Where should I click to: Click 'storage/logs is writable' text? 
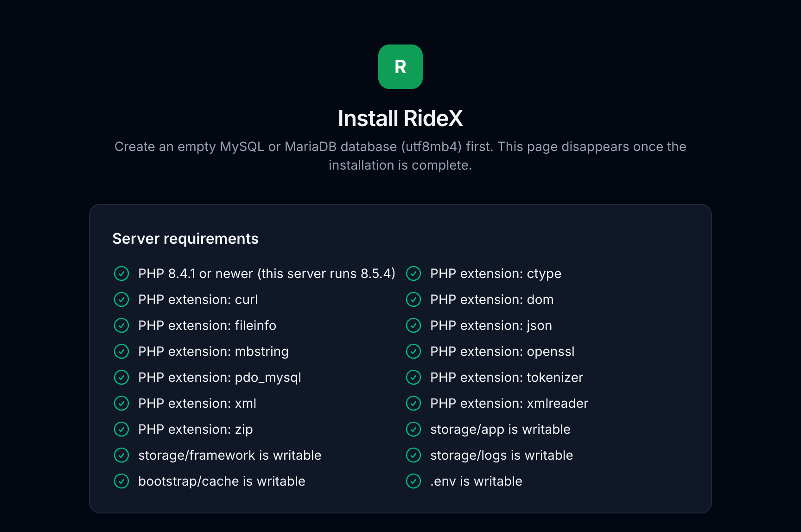pos(502,455)
